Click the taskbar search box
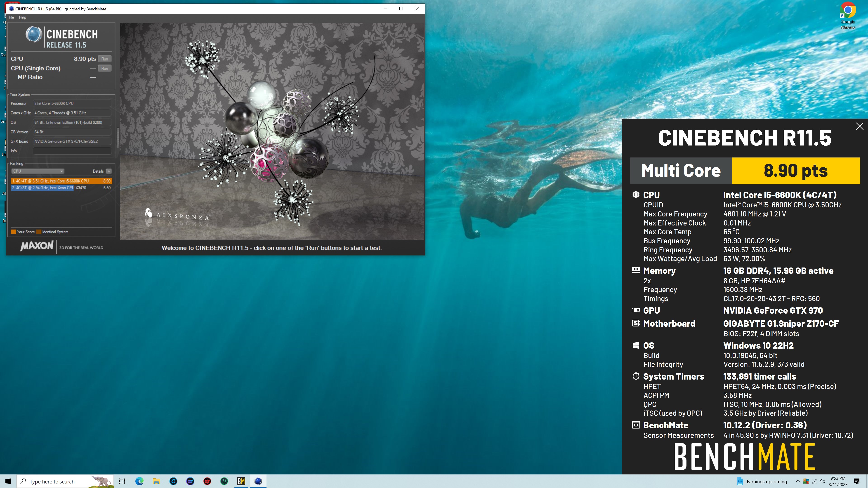 pyautogui.click(x=65, y=481)
